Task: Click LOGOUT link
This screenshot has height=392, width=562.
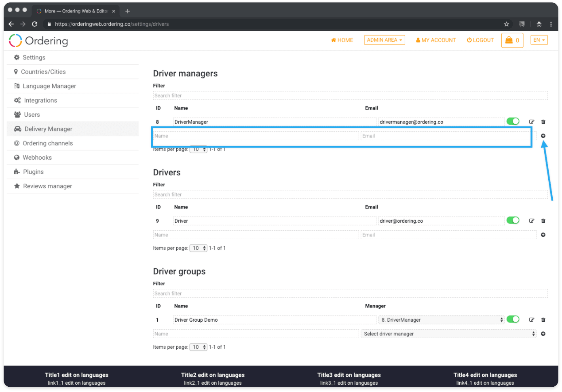Action: click(480, 40)
